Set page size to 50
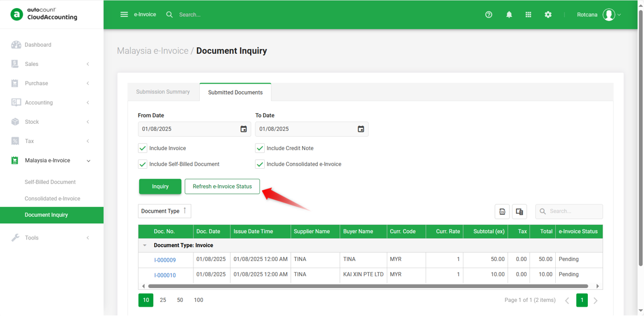This screenshot has width=644, height=316. (x=180, y=300)
